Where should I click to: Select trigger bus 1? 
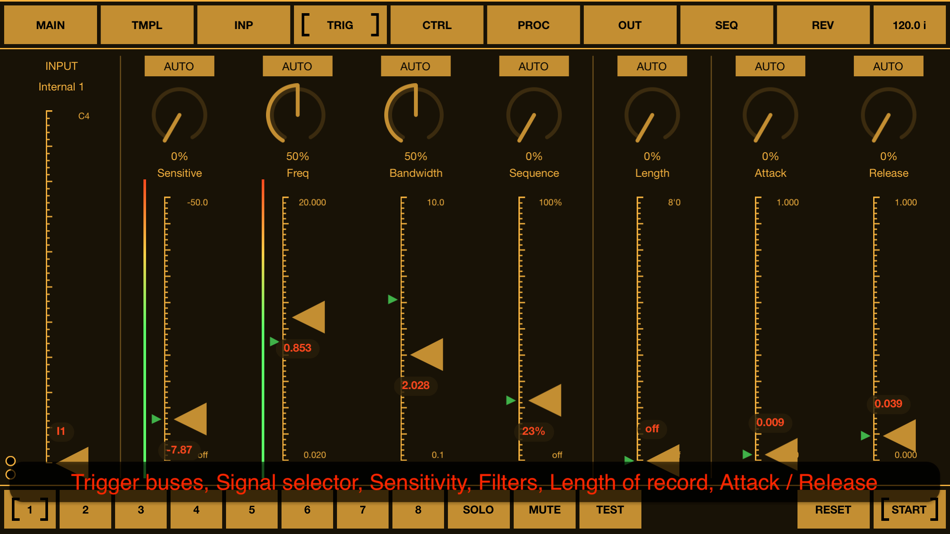pyautogui.click(x=30, y=510)
